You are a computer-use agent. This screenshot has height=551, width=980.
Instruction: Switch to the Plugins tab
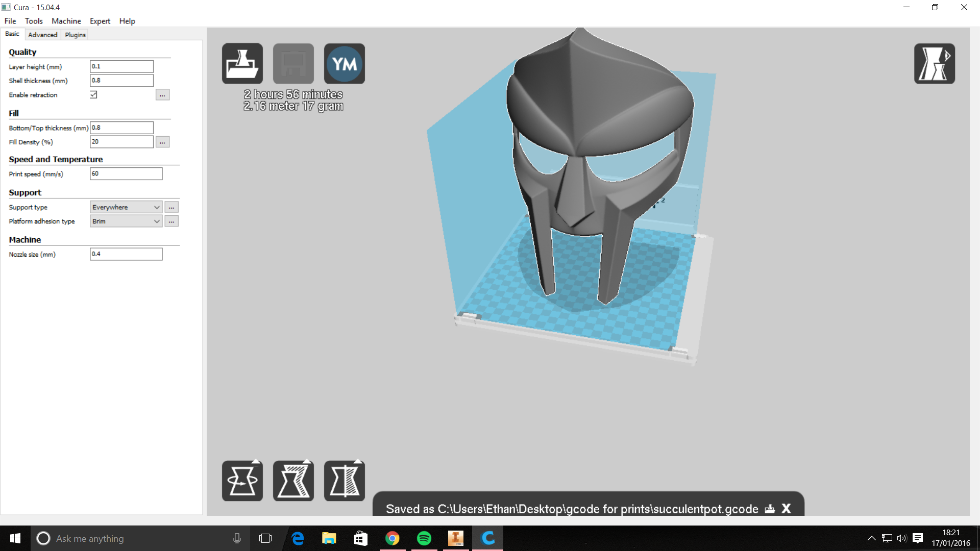(x=75, y=35)
